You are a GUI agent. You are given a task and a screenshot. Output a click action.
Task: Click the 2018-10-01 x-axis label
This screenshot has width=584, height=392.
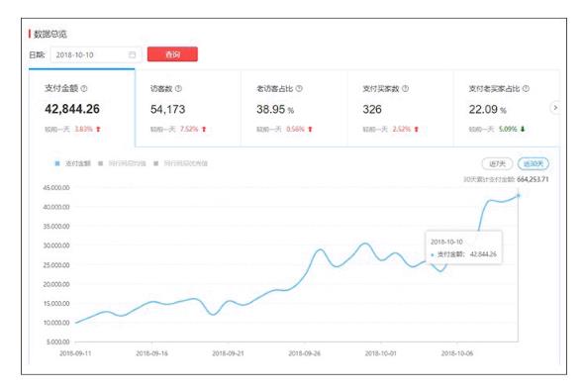381,353
